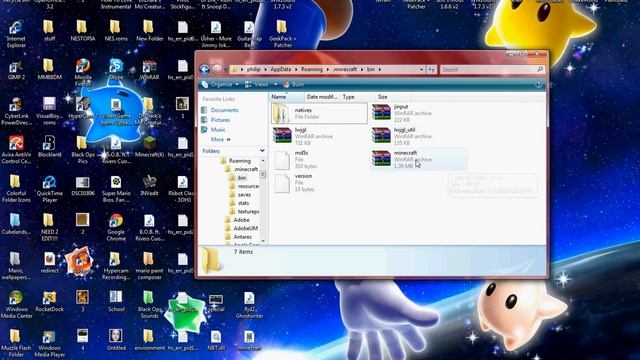Screen dimensions: 640x360
Task: Click folder tree scrollbar down arrow
Action: [263, 241]
